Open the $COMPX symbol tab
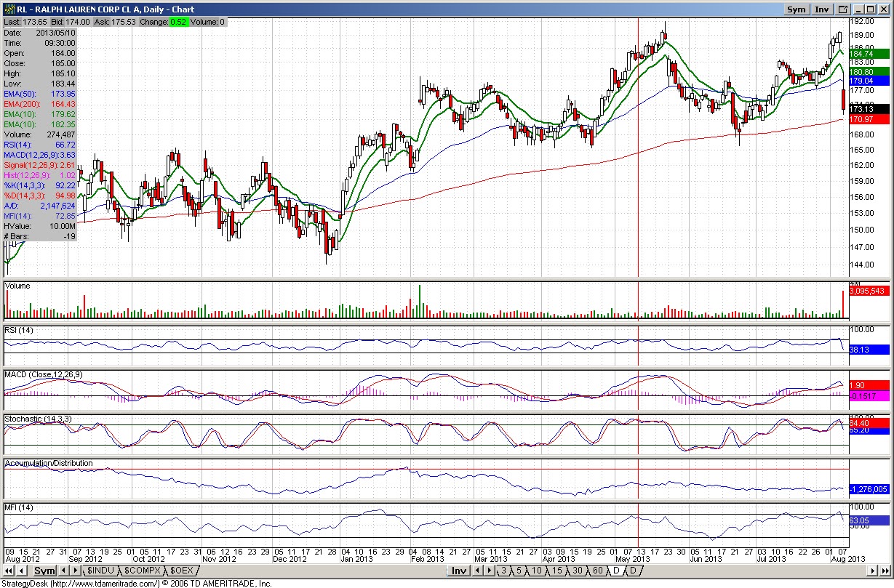 click(x=143, y=571)
